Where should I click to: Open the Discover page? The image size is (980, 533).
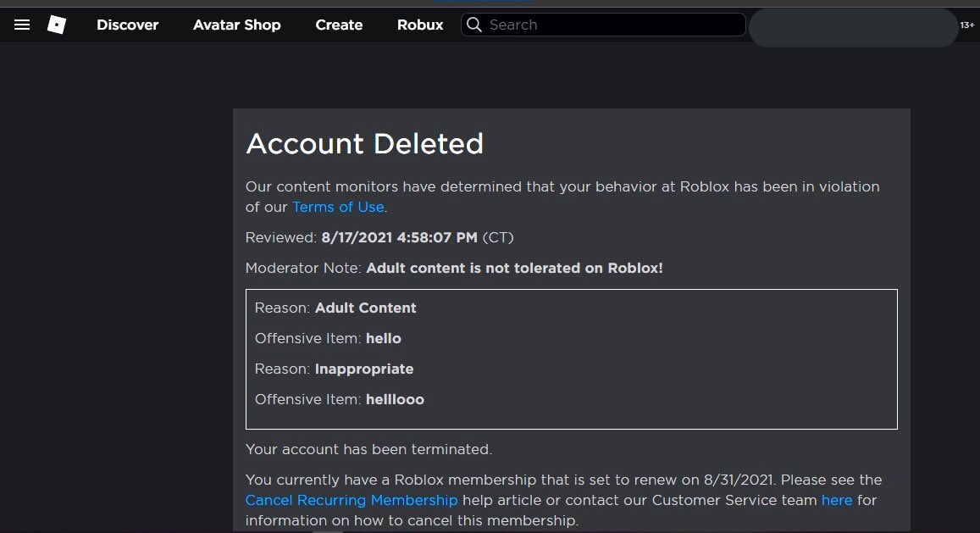(128, 25)
